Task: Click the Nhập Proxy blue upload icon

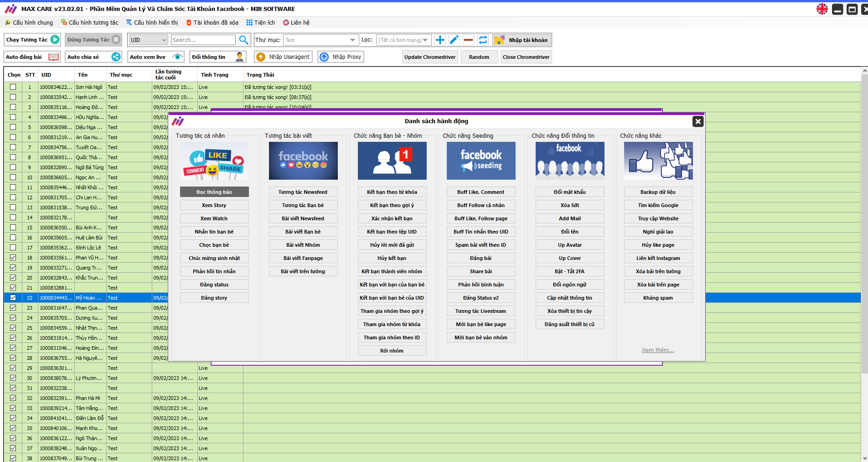Action: tap(324, 57)
